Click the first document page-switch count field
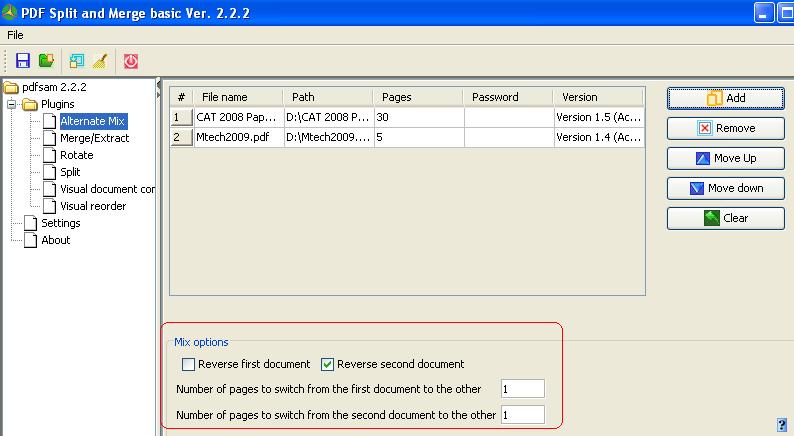The width and height of the screenshot is (794, 436). click(522, 389)
